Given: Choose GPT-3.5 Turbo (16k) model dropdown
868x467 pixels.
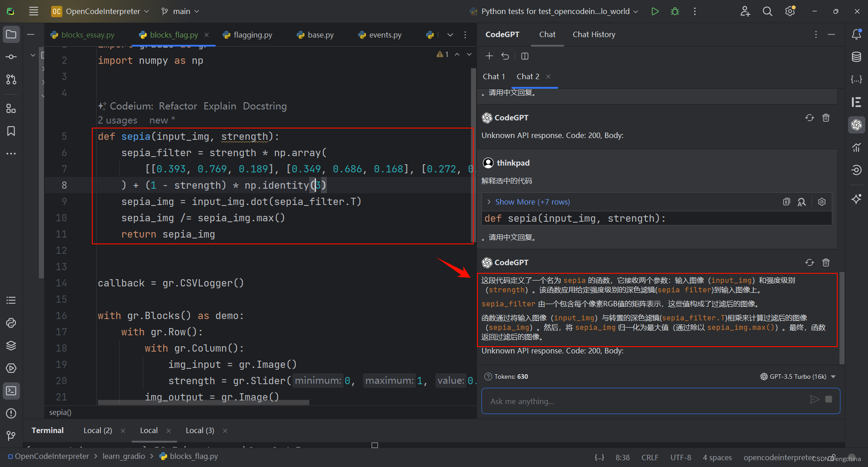Looking at the screenshot, I should 798,376.
